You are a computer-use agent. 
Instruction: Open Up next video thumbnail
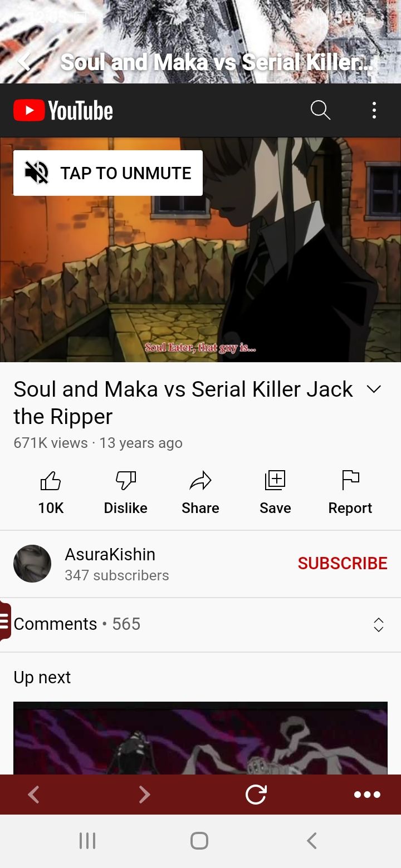coord(200,738)
